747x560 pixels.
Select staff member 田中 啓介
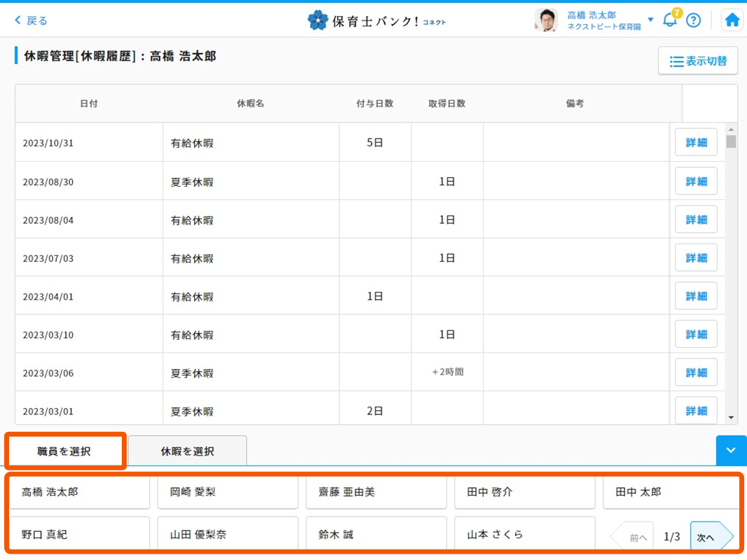[x=524, y=492]
